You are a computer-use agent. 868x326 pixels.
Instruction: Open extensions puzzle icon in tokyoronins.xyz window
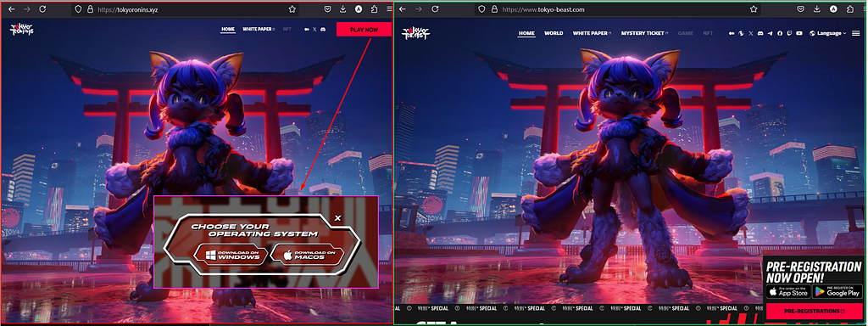pyautogui.click(x=374, y=9)
